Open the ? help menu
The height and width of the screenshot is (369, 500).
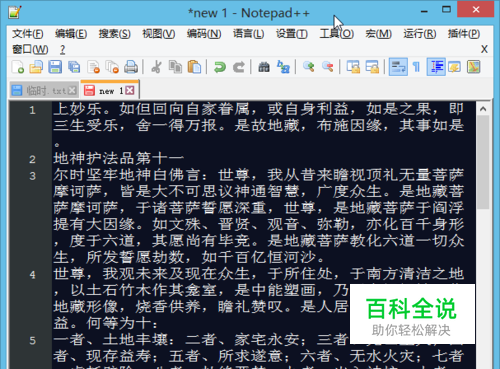[62, 50]
